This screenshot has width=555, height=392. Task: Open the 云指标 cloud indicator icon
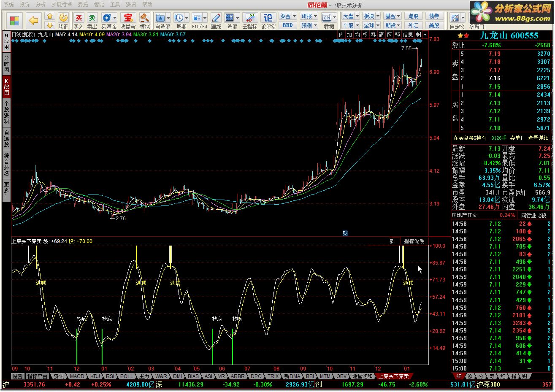(x=249, y=18)
